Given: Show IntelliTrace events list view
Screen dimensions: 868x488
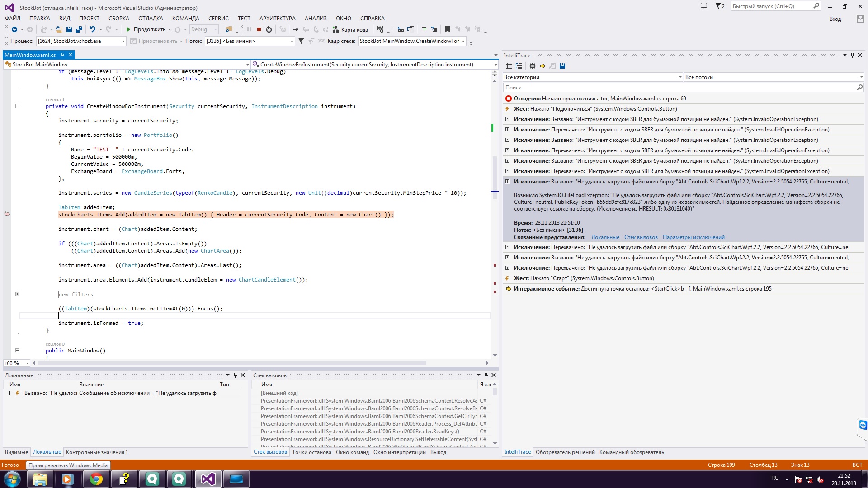Looking at the screenshot, I should pos(509,66).
